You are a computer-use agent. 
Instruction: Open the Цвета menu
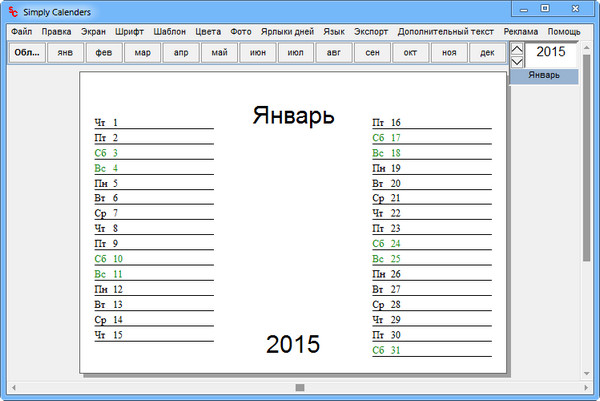209,32
